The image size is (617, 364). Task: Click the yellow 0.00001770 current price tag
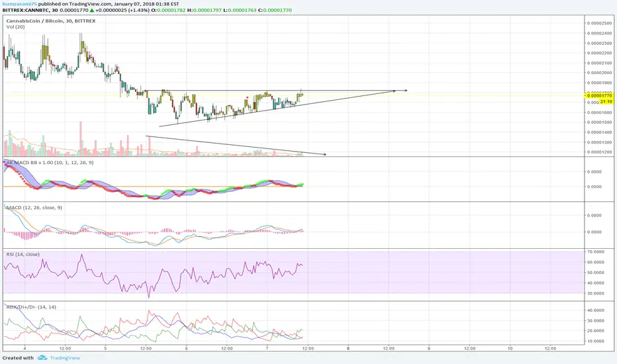[599, 95]
